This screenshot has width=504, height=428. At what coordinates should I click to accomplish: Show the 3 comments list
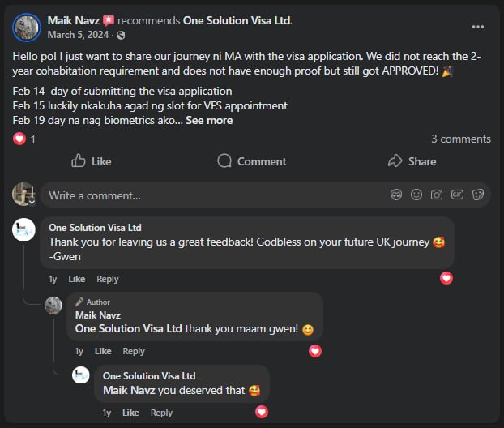[x=460, y=139]
